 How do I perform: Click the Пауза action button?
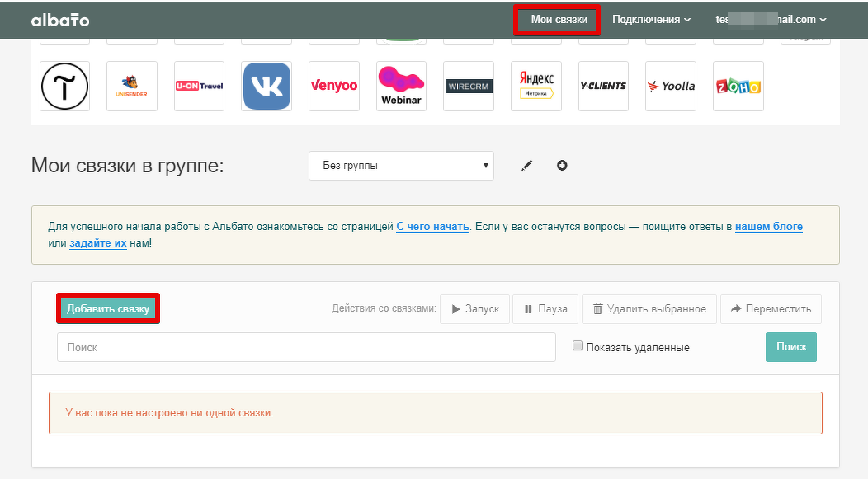tap(545, 309)
